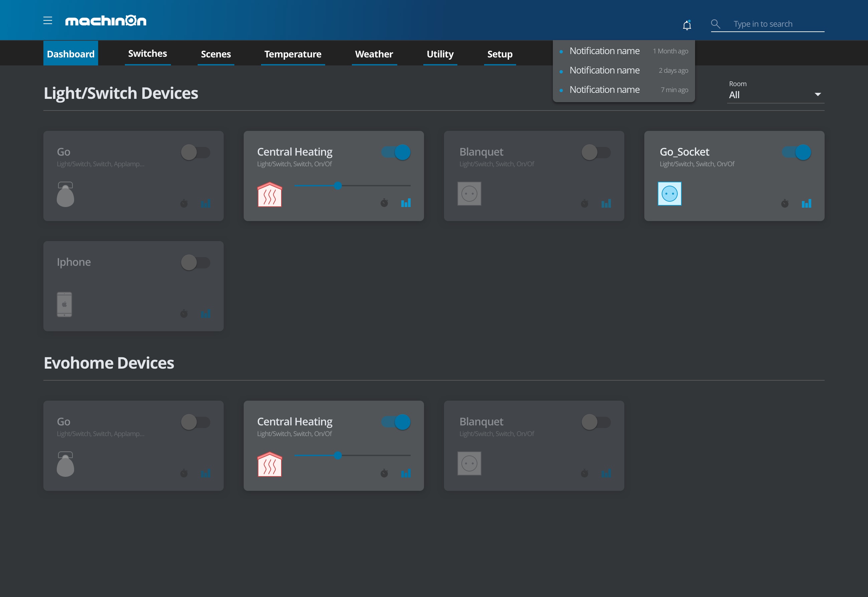Viewport: 868px width, 597px height.
Task: Open timer for Go in Light/Switch Devices
Action: pos(184,203)
